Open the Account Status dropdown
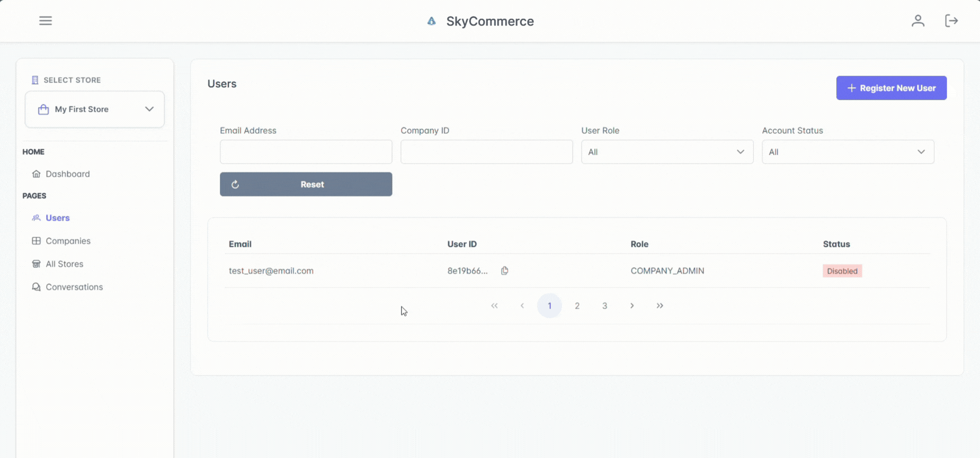 [848, 152]
